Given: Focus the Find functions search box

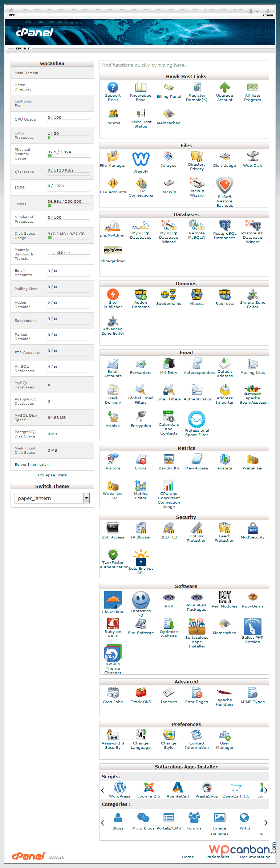Looking at the screenshot, I should coord(184,65).
